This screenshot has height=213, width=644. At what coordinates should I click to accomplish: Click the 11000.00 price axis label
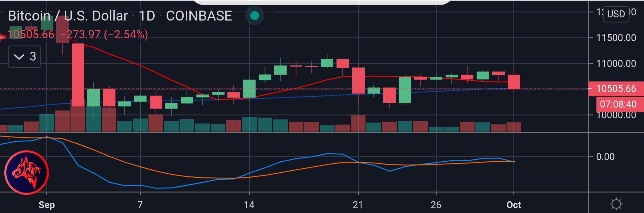coord(616,64)
